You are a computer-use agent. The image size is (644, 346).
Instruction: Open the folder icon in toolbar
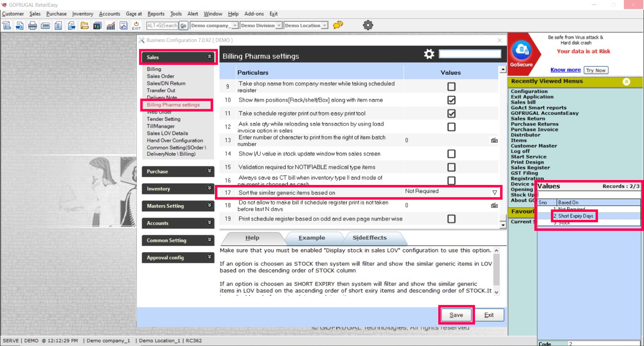coord(85,26)
